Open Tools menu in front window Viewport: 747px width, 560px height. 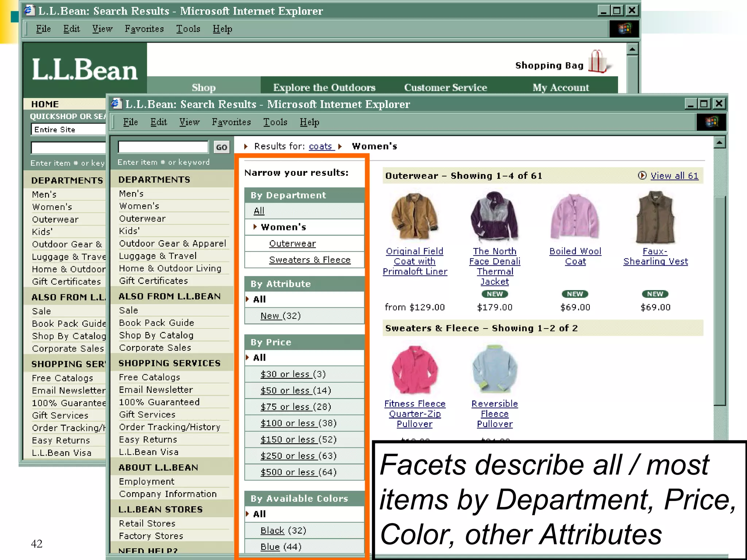(275, 122)
